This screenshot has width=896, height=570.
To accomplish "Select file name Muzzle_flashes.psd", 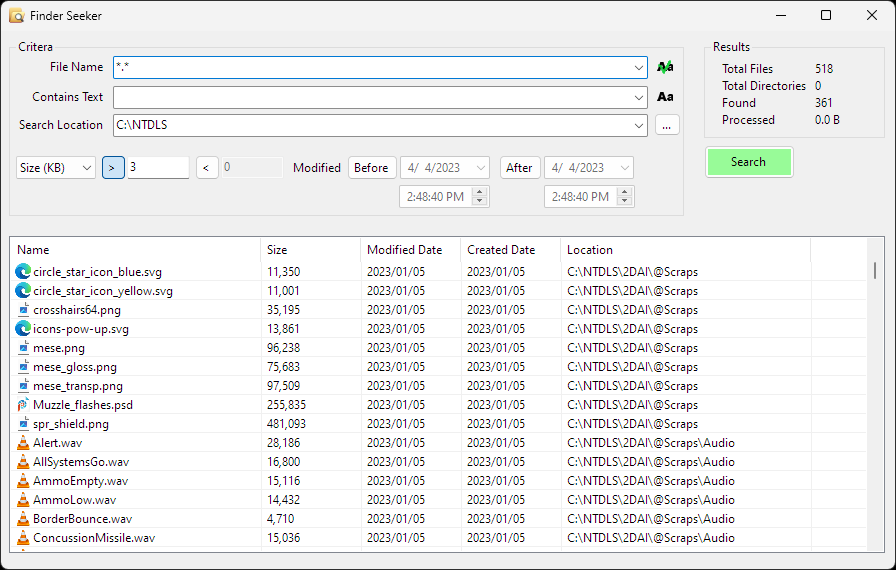I will 83,405.
